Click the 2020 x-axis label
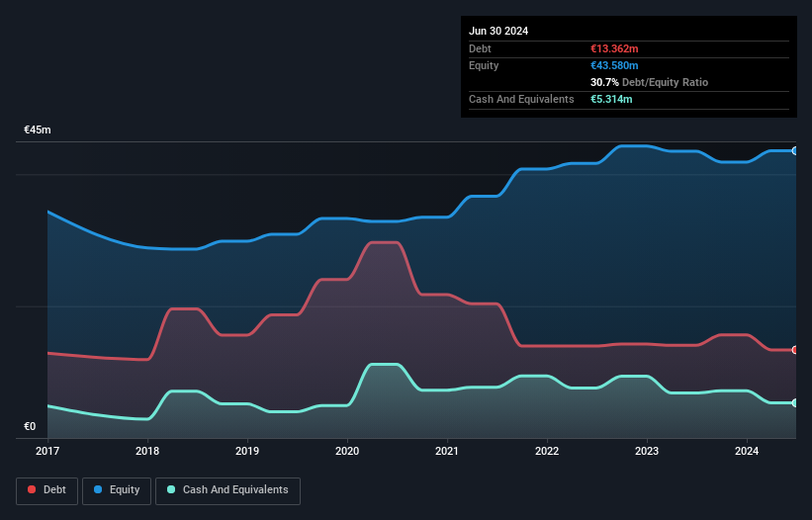 pyautogui.click(x=347, y=451)
